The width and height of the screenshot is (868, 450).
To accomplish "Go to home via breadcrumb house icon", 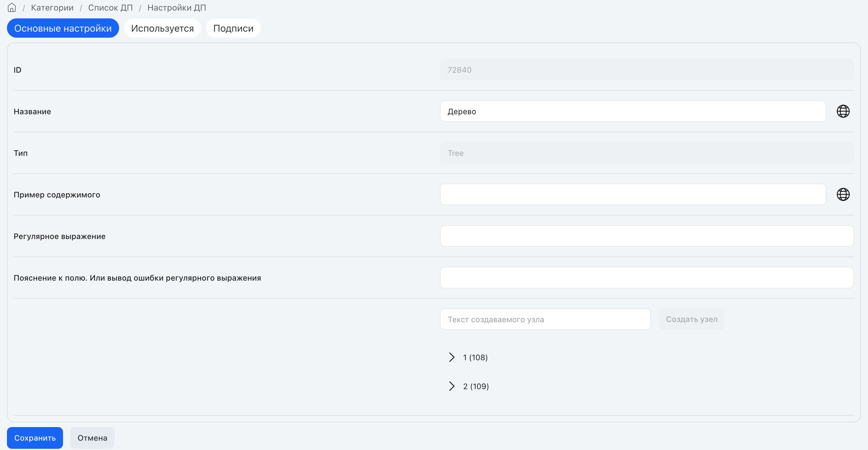I will click(x=12, y=8).
